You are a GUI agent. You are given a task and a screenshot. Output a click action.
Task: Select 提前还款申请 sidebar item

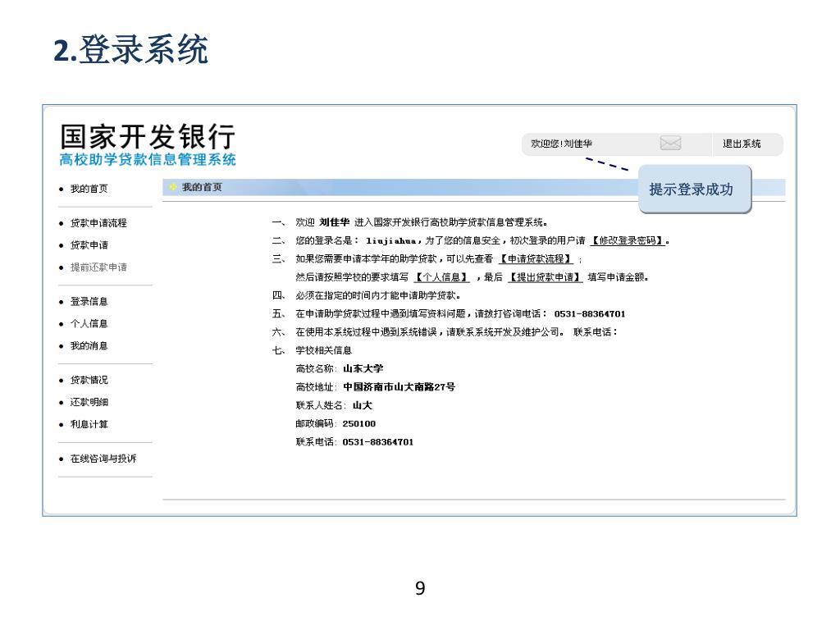pos(98,267)
